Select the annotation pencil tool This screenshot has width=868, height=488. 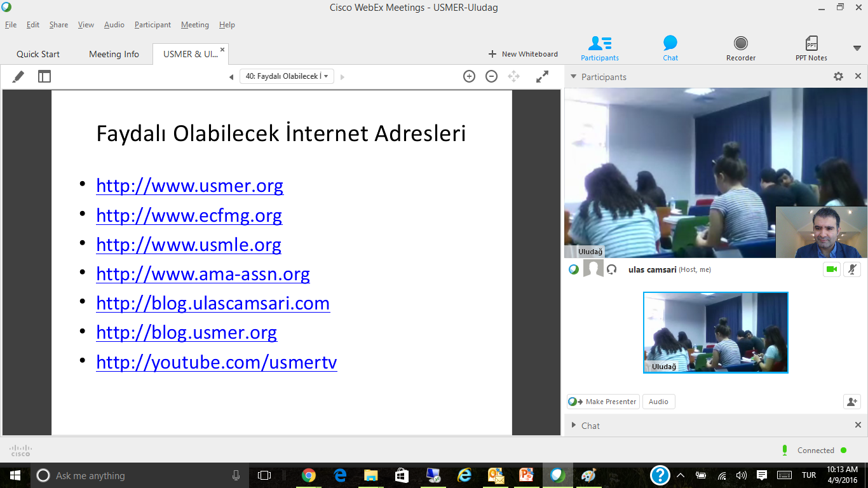(x=18, y=76)
